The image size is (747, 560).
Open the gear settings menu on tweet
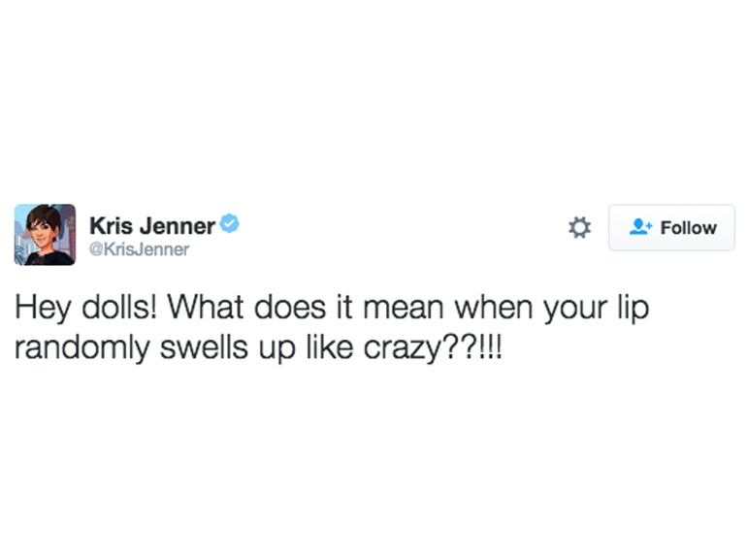[x=579, y=228]
